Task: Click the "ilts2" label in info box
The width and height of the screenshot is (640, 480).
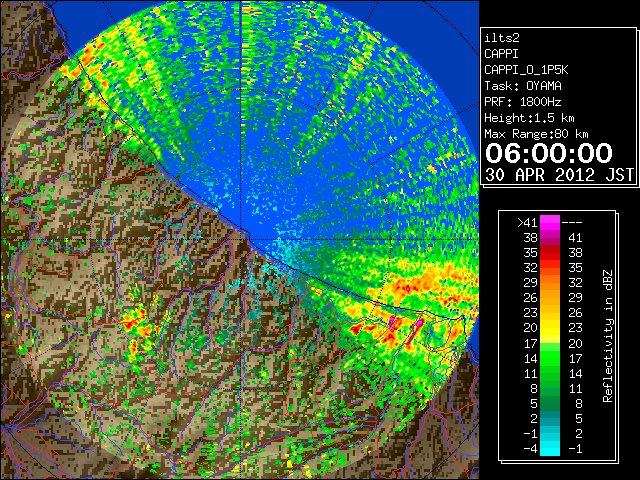Action: (x=502, y=38)
